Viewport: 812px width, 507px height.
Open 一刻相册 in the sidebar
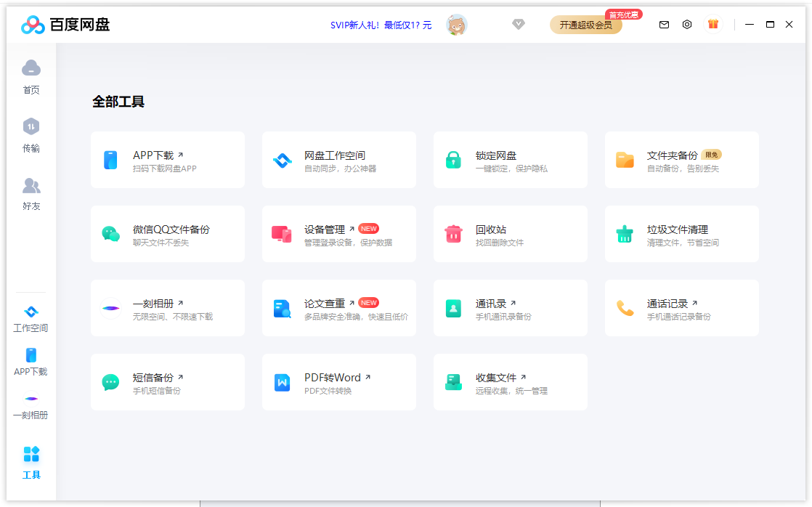(x=31, y=406)
